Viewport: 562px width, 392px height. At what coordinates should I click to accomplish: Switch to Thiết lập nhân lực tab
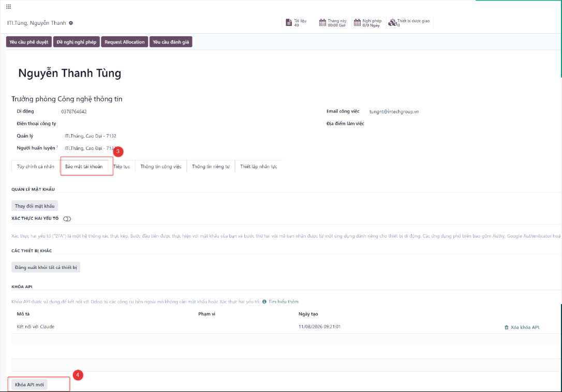pos(258,167)
